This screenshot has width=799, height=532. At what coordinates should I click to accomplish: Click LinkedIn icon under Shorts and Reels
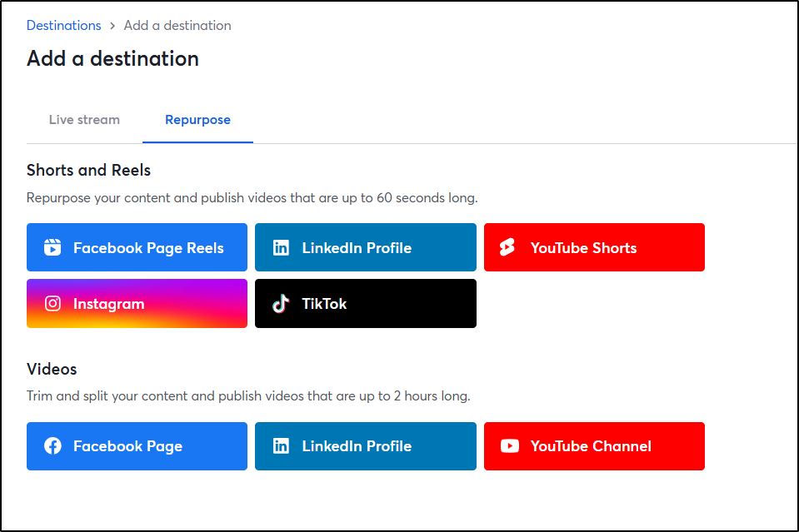coord(281,247)
